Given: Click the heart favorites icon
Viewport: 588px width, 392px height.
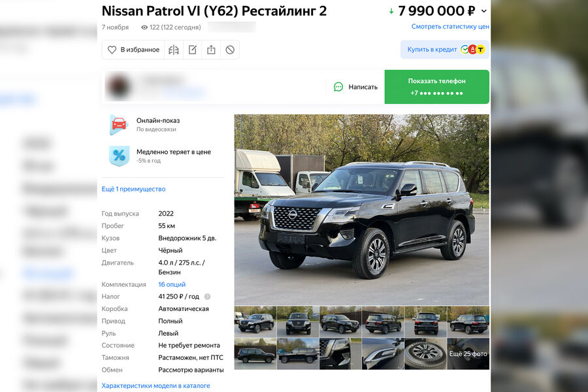Looking at the screenshot, I should point(112,50).
